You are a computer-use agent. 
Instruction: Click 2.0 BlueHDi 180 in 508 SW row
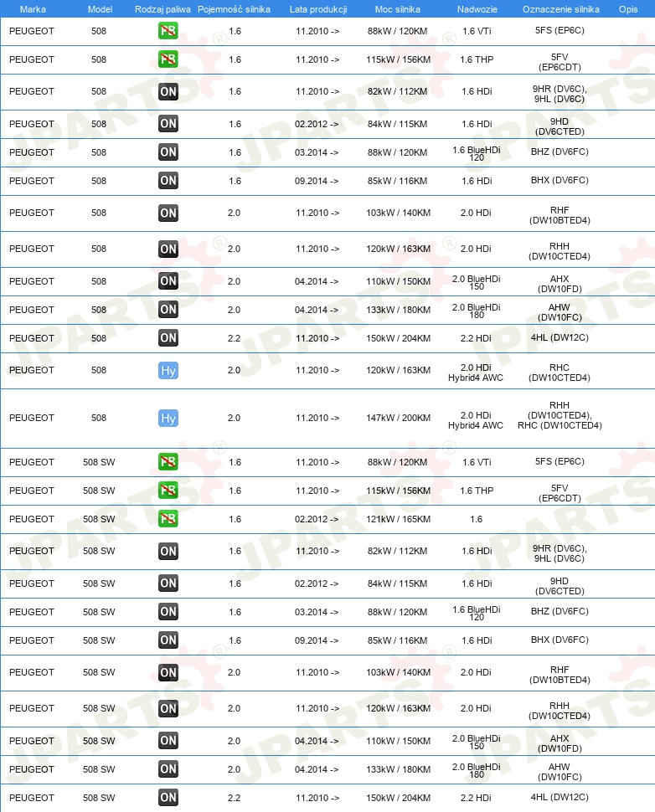(477, 770)
